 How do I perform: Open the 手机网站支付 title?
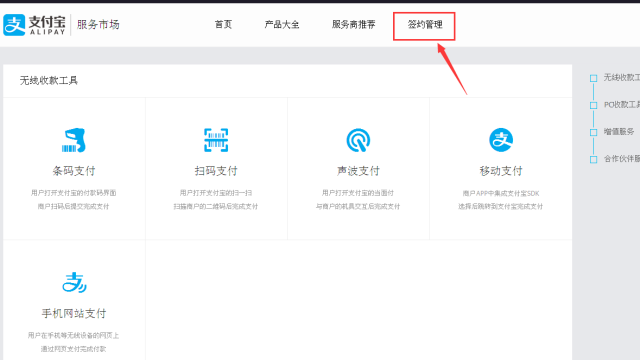(74, 313)
